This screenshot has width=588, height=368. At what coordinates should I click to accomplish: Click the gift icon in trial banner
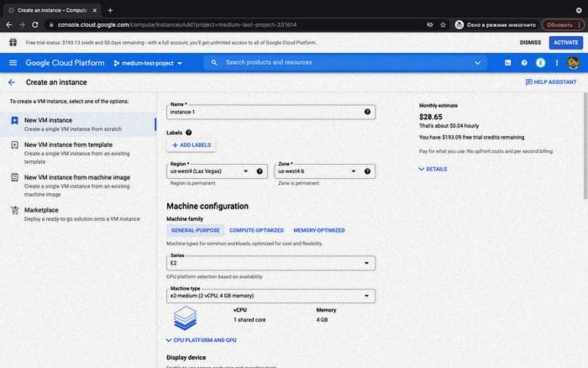[13, 42]
